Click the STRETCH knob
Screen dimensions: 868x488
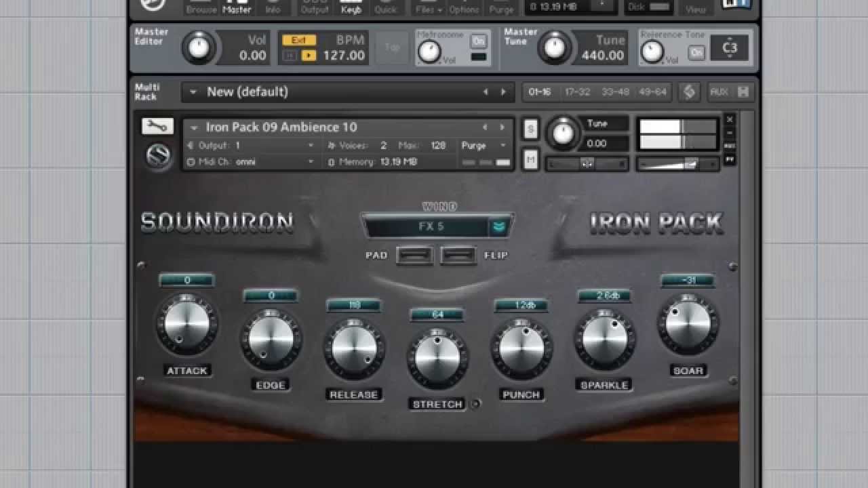pos(437,357)
